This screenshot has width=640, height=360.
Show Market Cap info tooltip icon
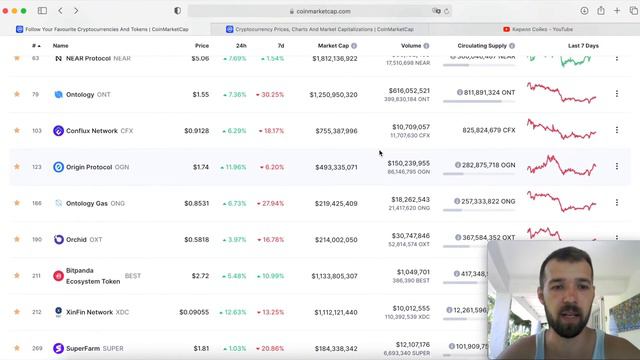coord(354,46)
